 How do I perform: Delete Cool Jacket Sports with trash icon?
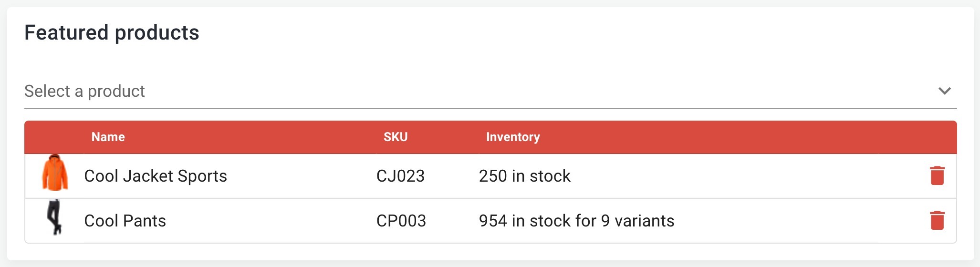[937, 175]
